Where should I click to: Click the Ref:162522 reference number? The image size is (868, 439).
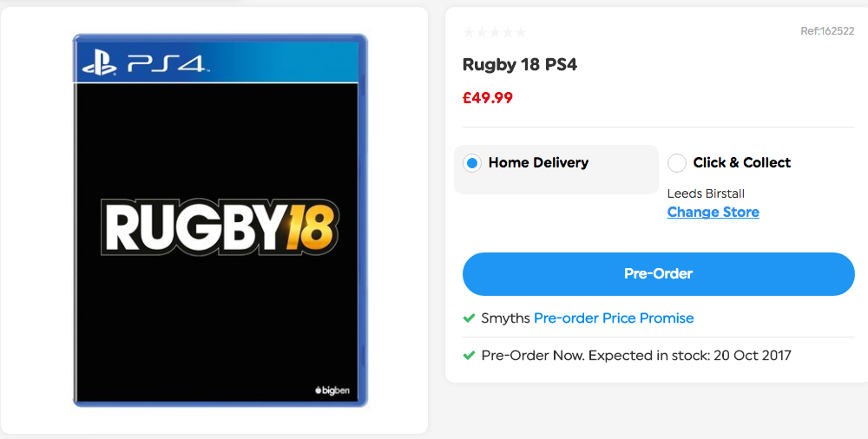click(827, 31)
